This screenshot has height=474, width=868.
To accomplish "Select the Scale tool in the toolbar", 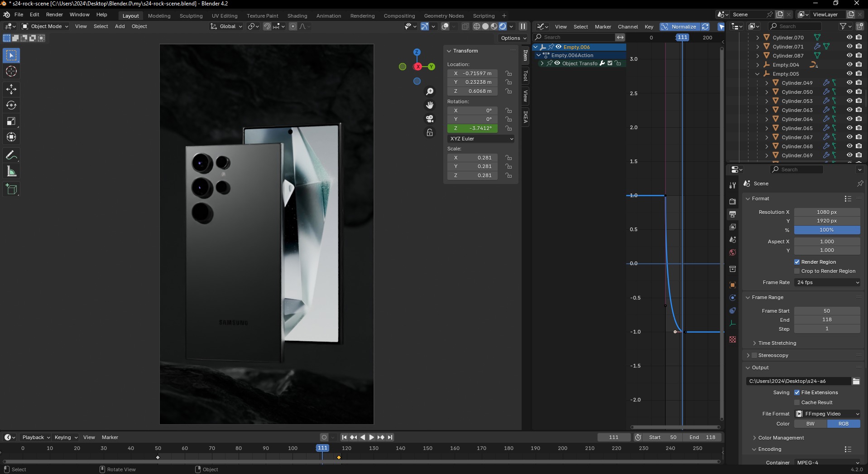I will (11, 121).
